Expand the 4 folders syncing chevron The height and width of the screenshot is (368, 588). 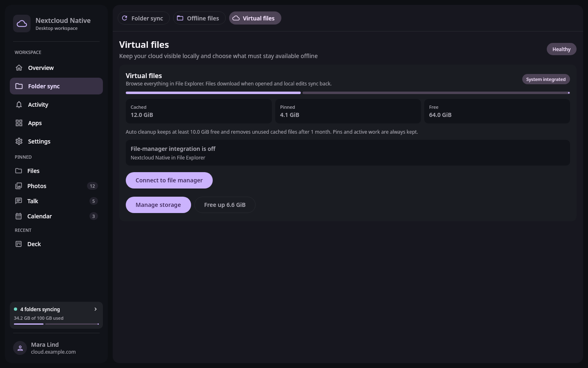[96, 309]
